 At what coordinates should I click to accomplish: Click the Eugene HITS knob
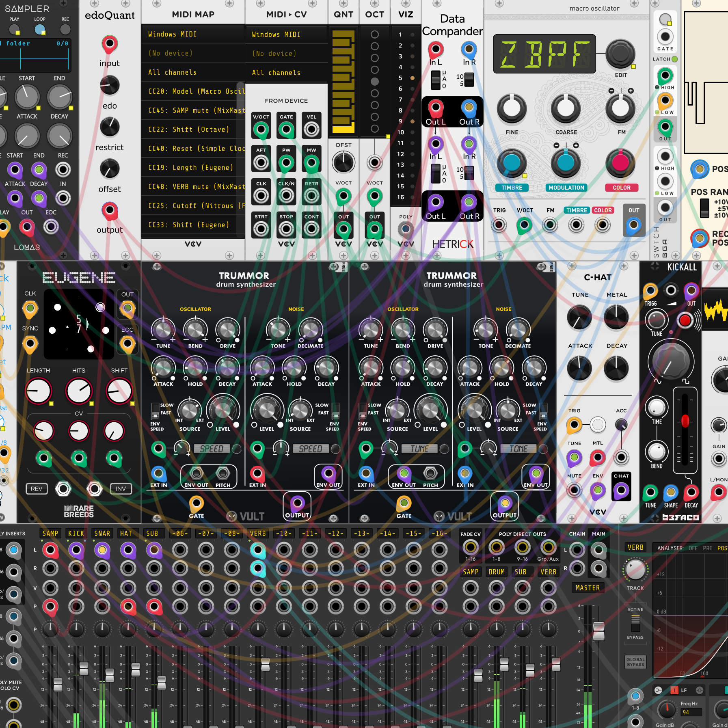79,391
